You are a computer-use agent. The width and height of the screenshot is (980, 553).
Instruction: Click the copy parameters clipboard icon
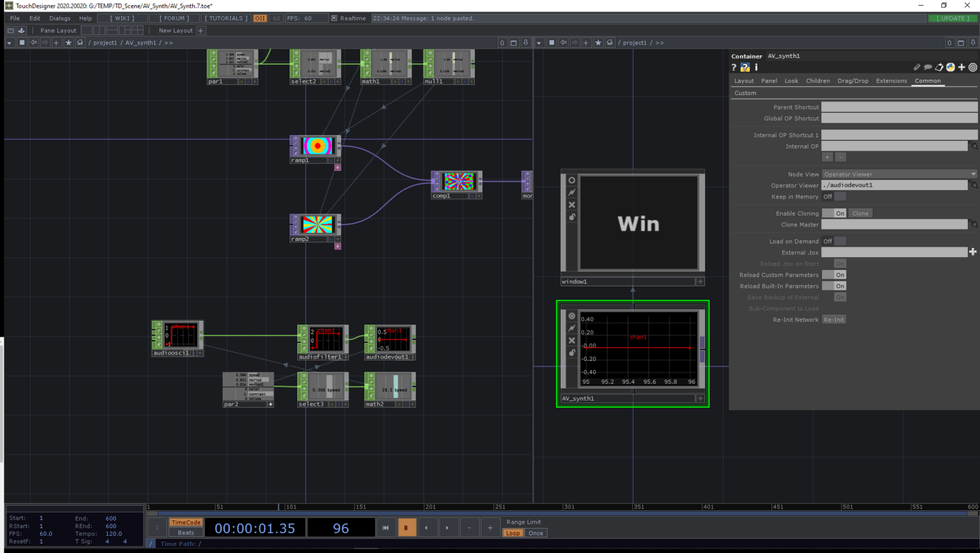tap(939, 67)
